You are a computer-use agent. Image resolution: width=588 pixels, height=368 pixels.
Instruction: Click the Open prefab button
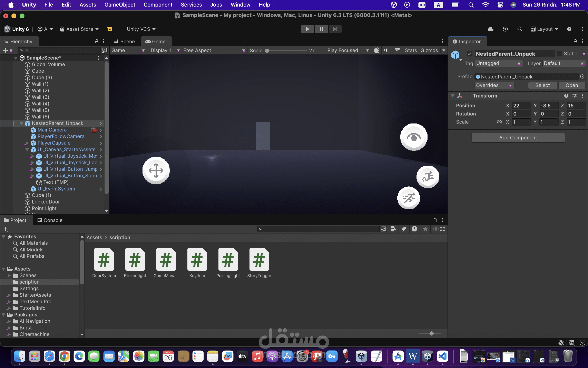pyautogui.click(x=571, y=85)
